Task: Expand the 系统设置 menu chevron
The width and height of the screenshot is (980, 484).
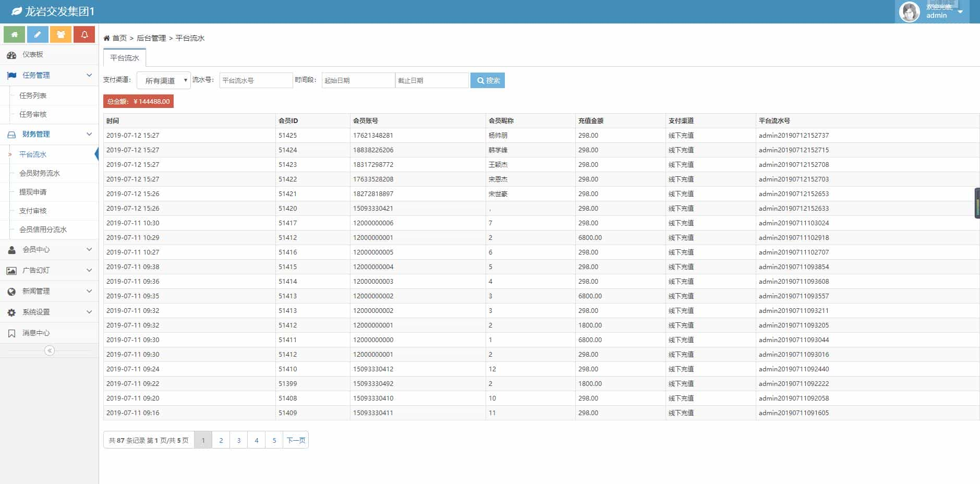Action: (x=89, y=312)
